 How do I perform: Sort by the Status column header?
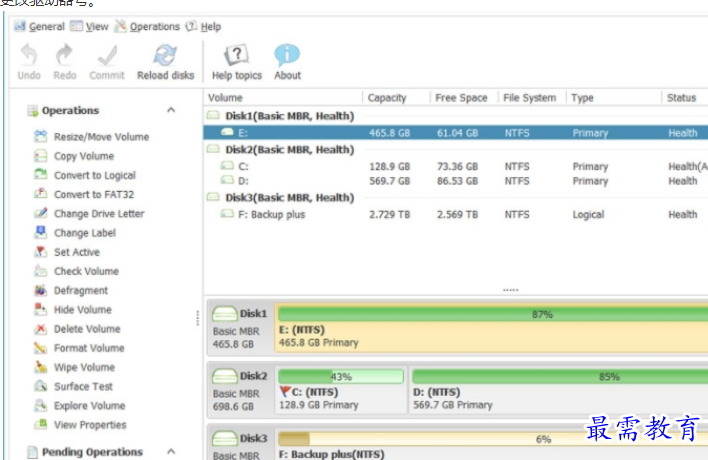[x=685, y=98]
